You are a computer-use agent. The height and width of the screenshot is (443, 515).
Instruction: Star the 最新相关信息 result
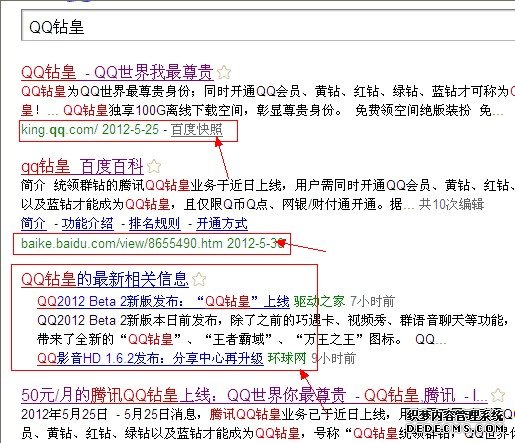[x=199, y=279]
